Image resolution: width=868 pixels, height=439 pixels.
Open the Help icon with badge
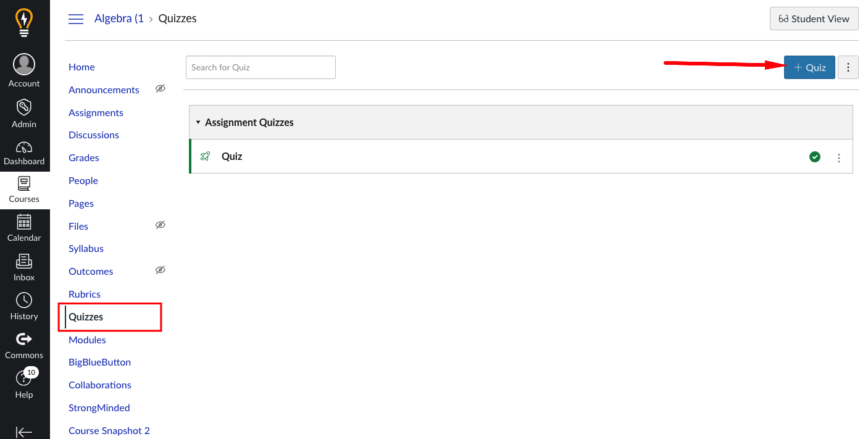[x=24, y=378]
